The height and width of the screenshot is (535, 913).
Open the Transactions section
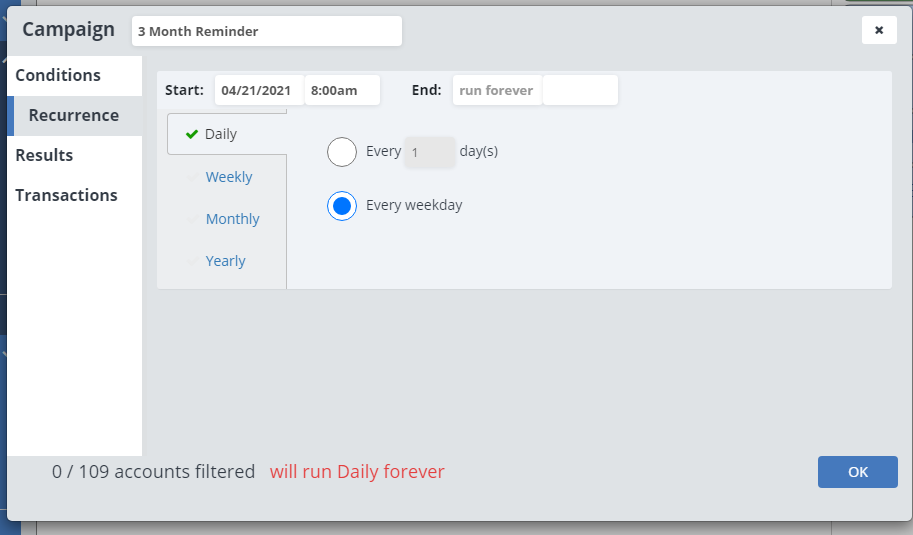coord(66,195)
